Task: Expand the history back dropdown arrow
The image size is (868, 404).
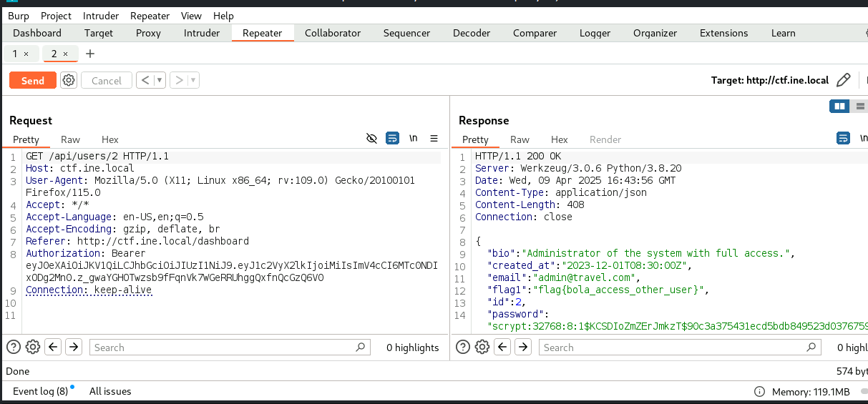Action: coord(160,81)
